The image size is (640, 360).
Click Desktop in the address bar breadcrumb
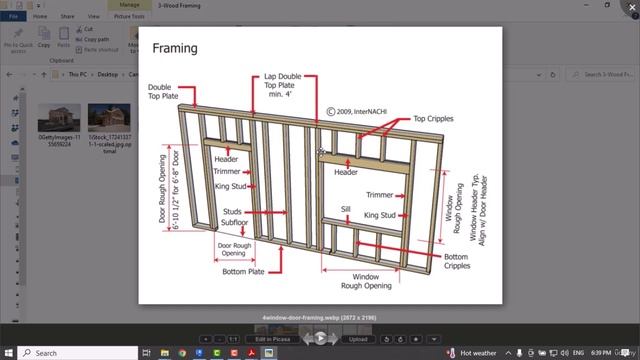point(108,75)
